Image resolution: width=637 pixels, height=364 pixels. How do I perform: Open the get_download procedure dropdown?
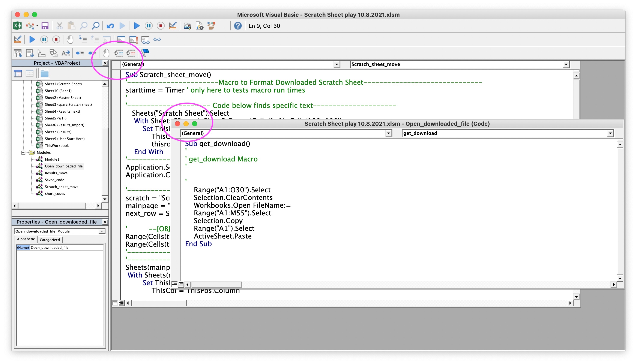tap(610, 133)
